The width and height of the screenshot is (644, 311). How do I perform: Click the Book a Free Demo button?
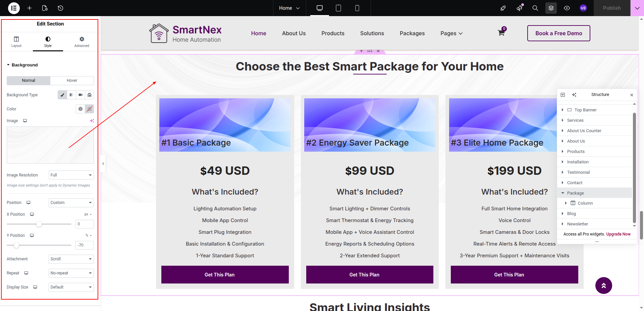coord(558,33)
